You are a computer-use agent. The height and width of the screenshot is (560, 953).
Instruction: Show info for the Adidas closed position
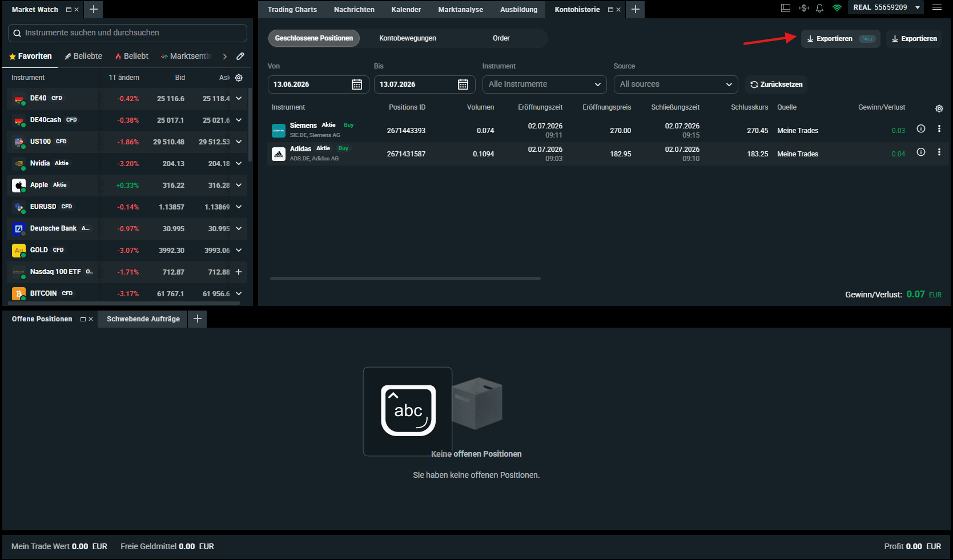tap(921, 152)
